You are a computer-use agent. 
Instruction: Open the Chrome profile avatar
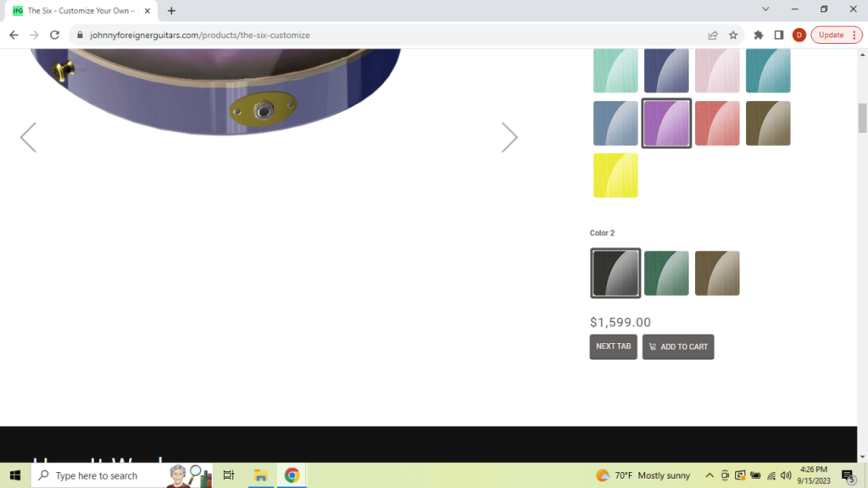tap(798, 35)
